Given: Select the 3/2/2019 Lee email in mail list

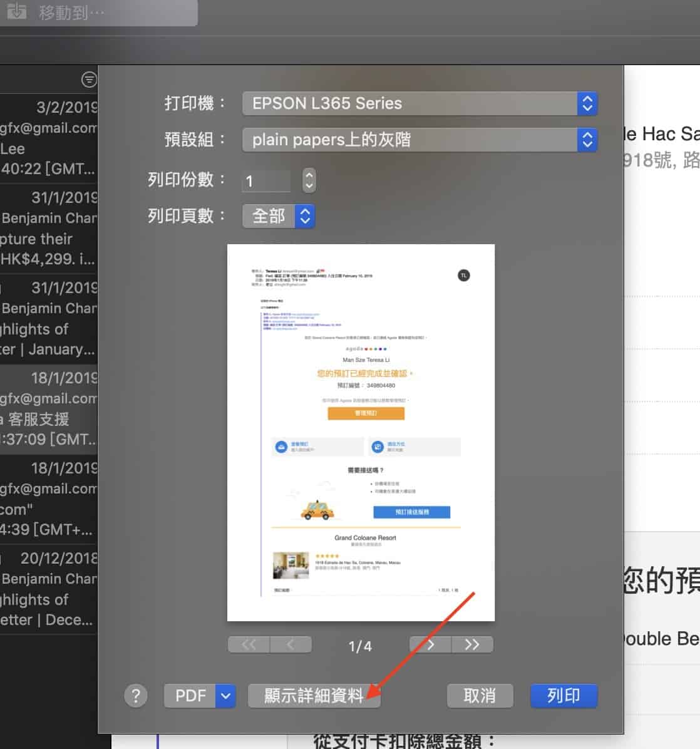Looking at the screenshot, I should (x=49, y=138).
